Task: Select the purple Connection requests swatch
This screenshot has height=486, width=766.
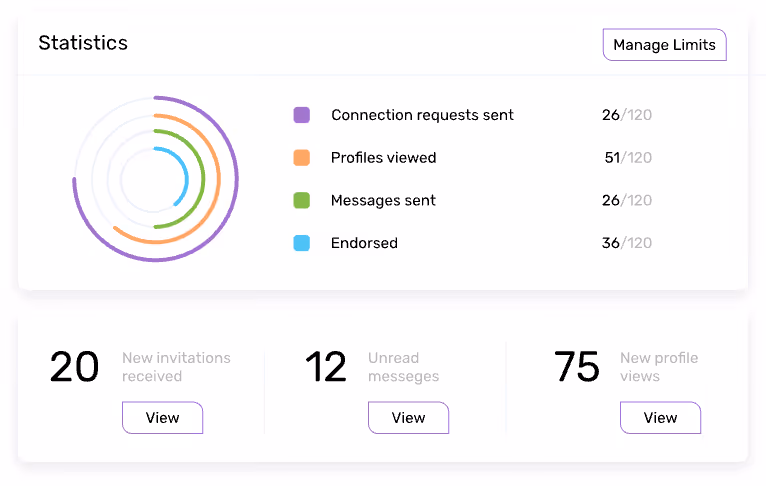Action: click(x=301, y=115)
